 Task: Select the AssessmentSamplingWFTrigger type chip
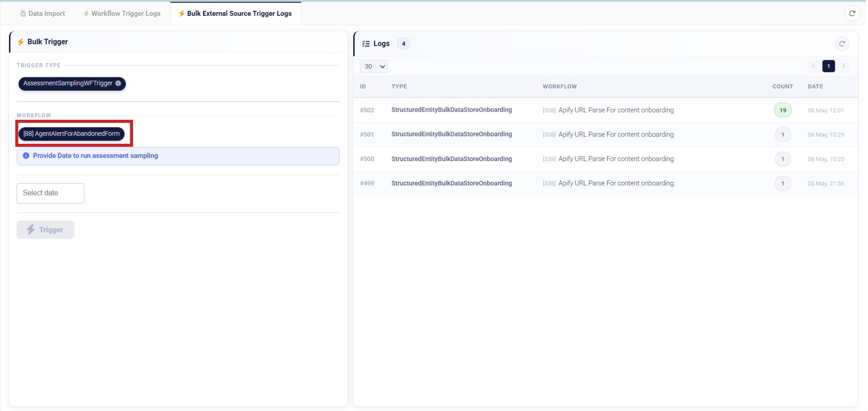point(72,84)
